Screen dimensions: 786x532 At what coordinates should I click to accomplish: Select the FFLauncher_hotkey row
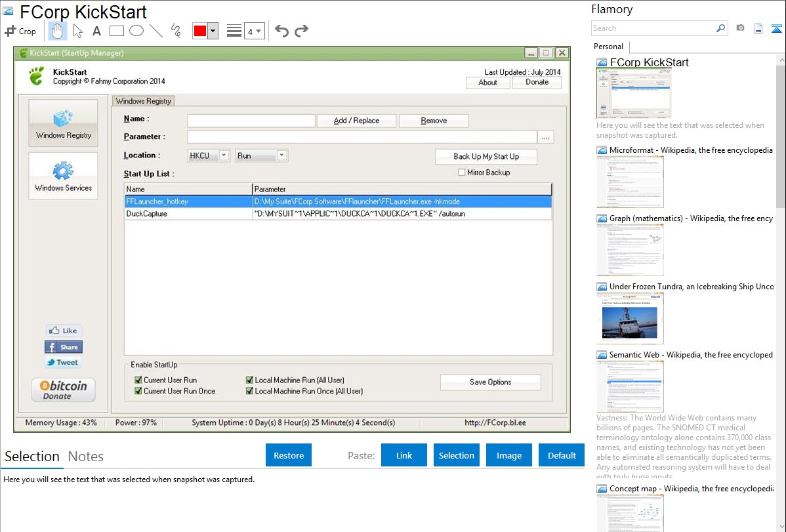339,201
